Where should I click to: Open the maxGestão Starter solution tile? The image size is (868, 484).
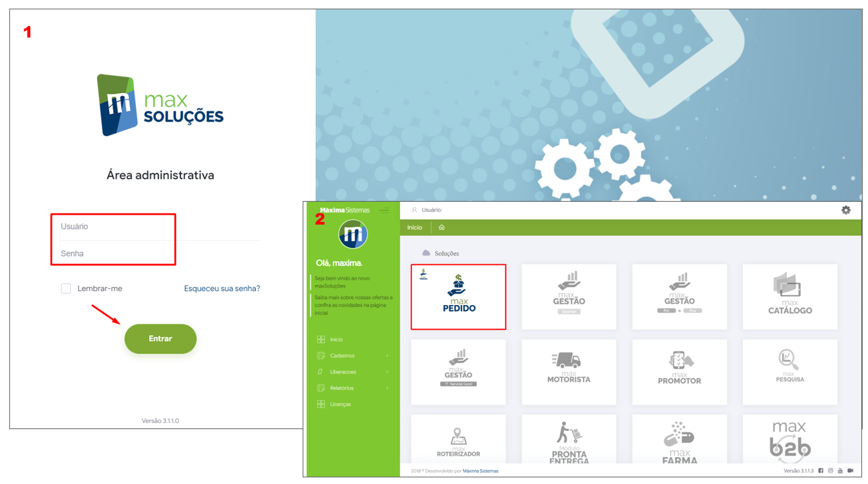pyautogui.click(x=569, y=296)
